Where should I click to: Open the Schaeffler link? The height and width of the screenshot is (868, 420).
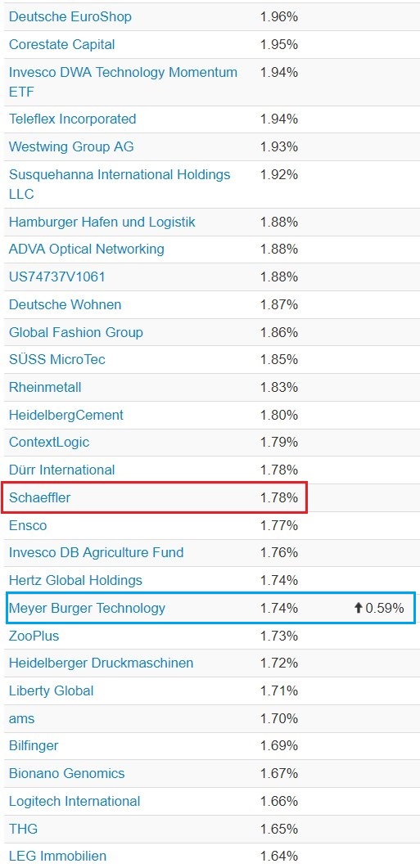pos(40,497)
